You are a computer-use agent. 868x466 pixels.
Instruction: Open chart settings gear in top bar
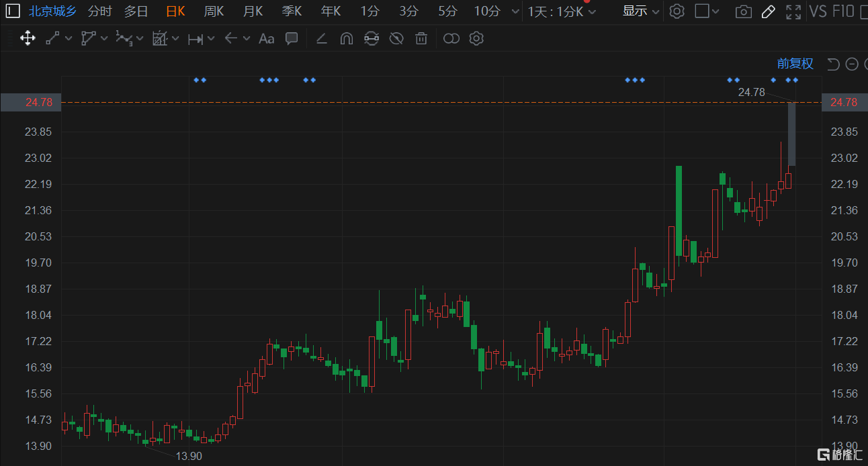pyautogui.click(x=677, y=11)
